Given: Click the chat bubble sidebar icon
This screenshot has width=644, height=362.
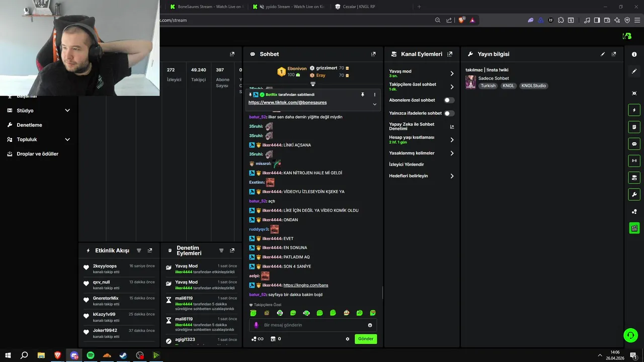Looking at the screenshot, I should [x=634, y=144].
